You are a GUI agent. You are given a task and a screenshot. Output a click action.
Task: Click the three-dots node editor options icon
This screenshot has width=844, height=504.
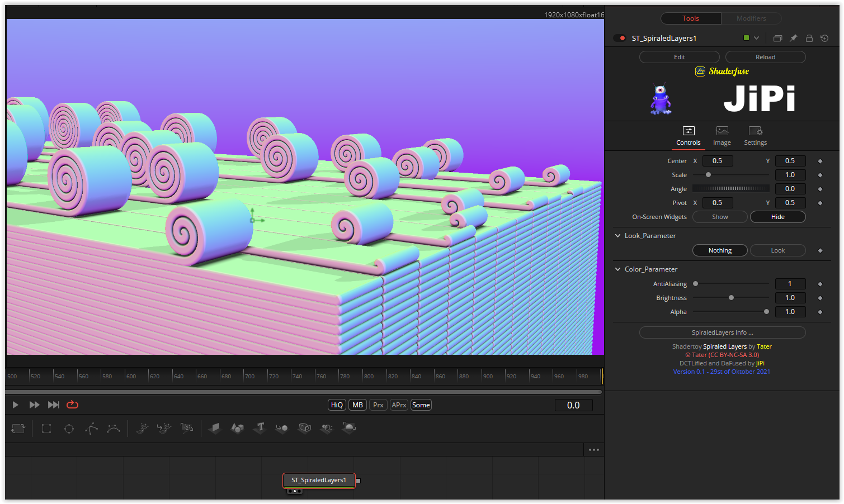point(594,450)
